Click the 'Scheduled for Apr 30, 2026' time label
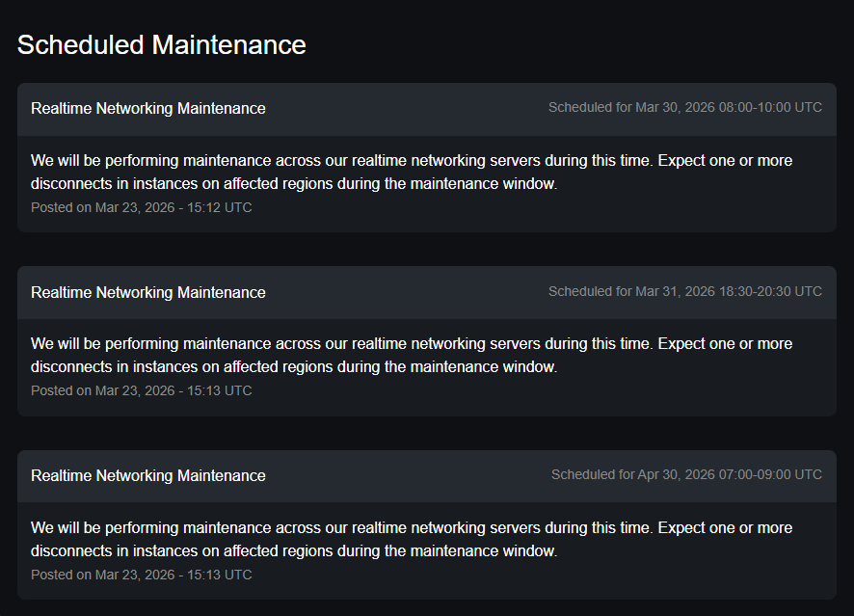854x616 pixels. pyautogui.click(x=634, y=474)
